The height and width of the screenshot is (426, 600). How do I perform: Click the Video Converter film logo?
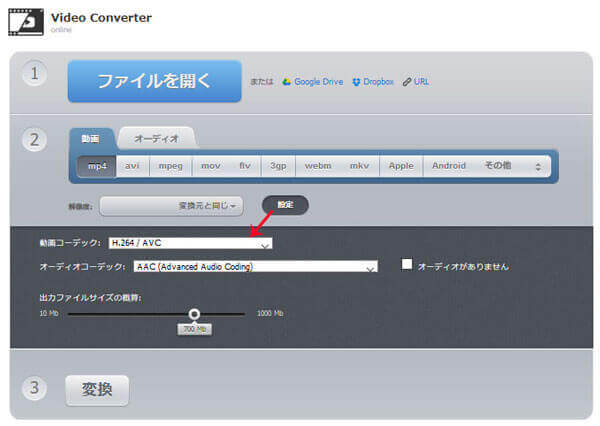[26, 22]
